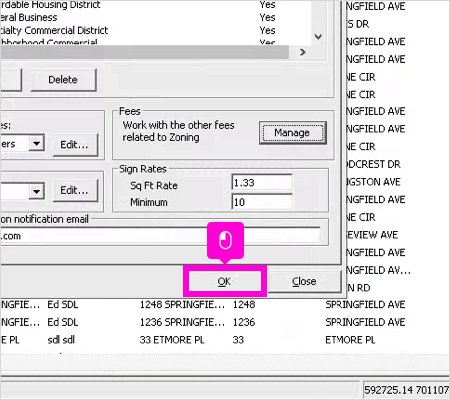Click horizontal scrollbar right arrow
Viewport: 450px width, 400px height.
pyautogui.click(x=302, y=52)
